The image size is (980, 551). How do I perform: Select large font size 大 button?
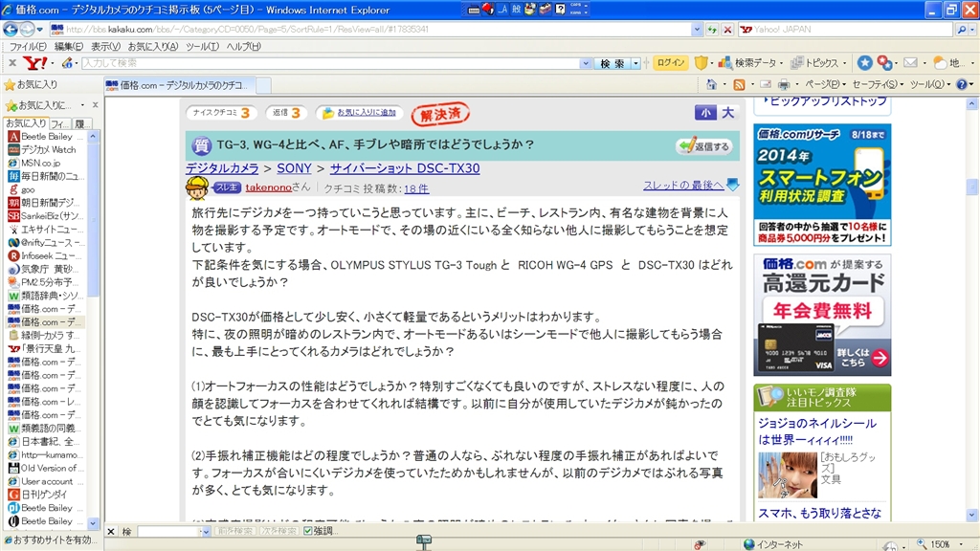727,113
